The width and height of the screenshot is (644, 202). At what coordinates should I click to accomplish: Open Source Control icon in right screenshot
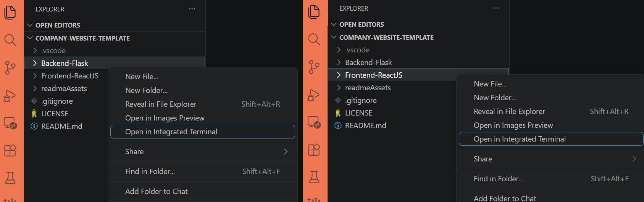pos(314,67)
